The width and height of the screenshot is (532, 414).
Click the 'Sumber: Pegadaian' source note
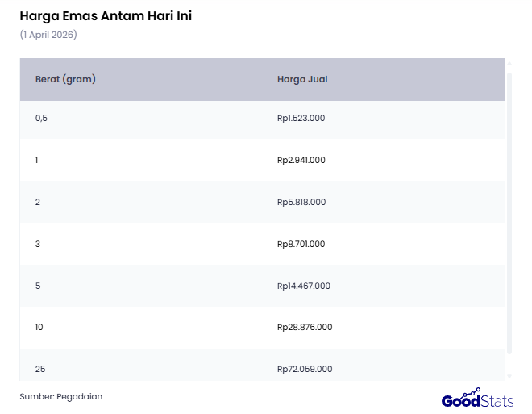pos(61,396)
